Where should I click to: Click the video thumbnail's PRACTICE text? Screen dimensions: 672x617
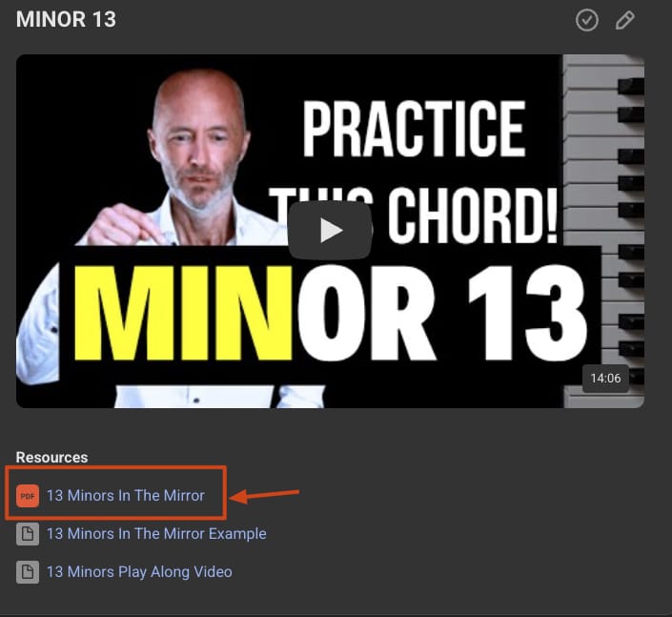coord(415,129)
